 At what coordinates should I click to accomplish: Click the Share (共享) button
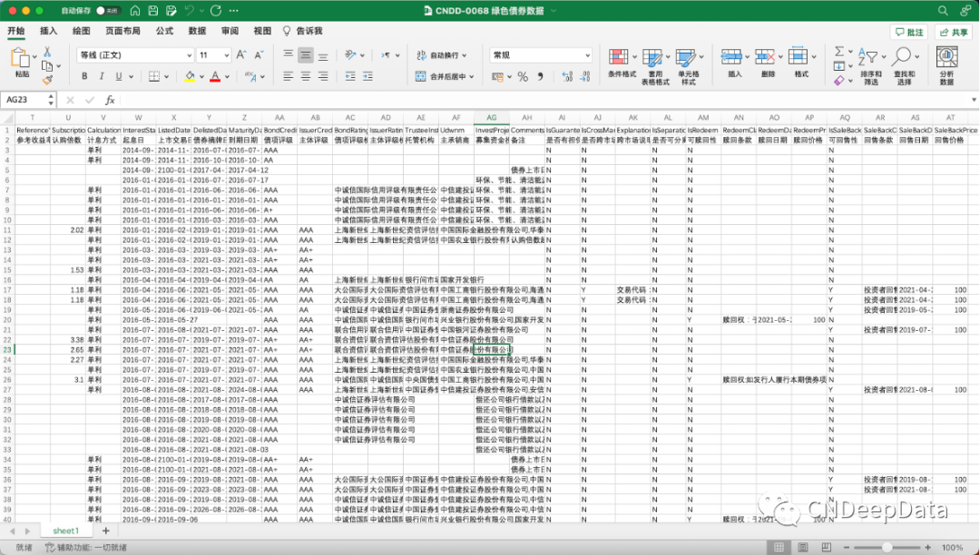tap(953, 32)
